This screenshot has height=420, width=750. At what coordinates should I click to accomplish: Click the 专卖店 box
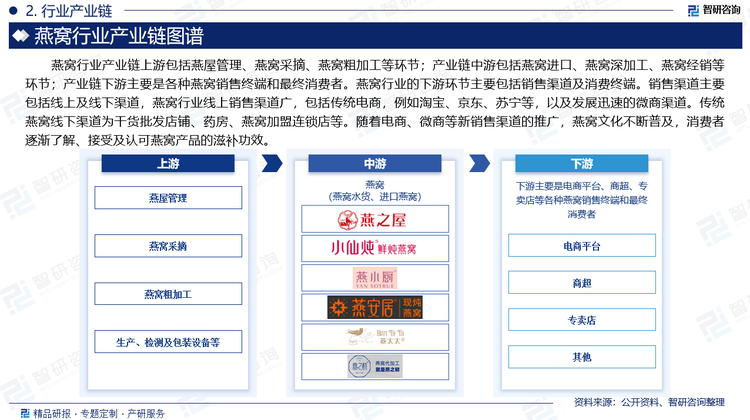(x=582, y=320)
